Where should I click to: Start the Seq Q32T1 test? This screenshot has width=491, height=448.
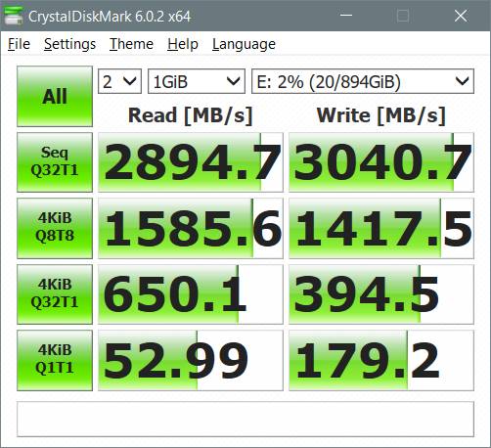(x=55, y=162)
